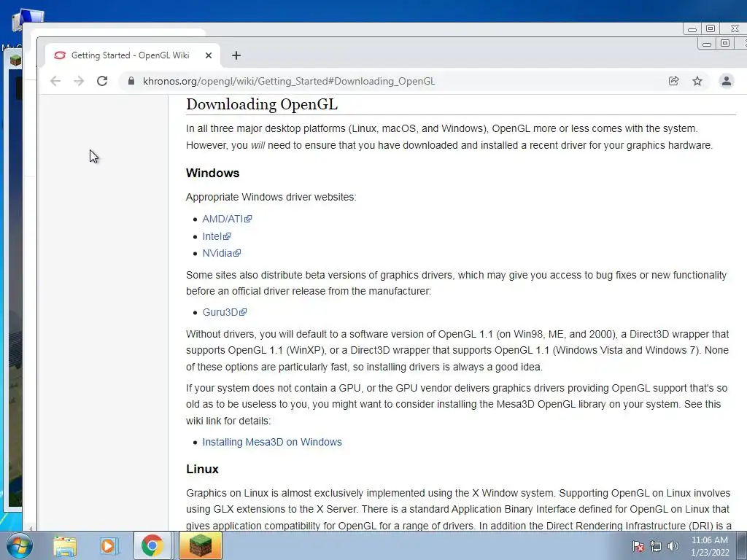
Task: Bookmark this page with the star icon
Action: pos(697,81)
